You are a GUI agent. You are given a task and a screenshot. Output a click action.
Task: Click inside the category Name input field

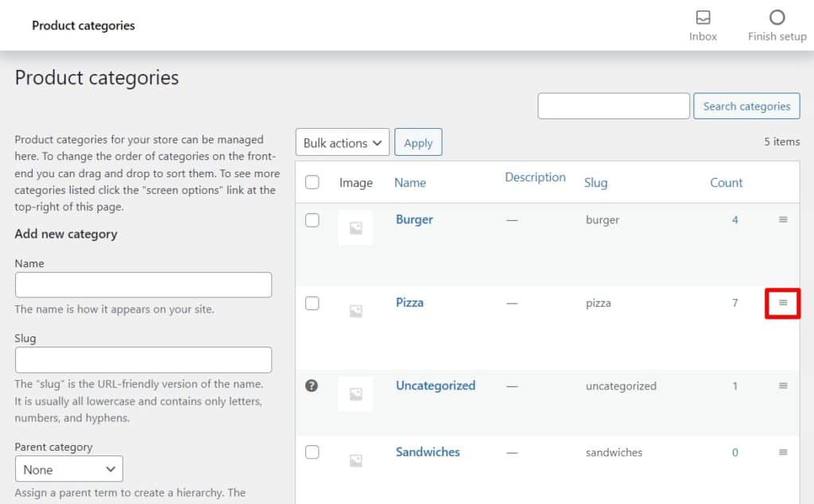tap(143, 285)
